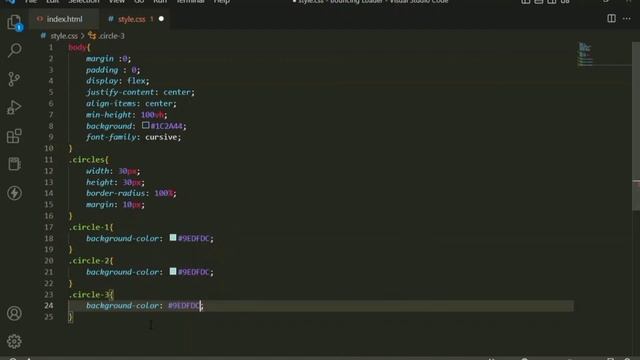This screenshot has width=640, height=360.
Task: Open the color swatch for #1C2A44
Action: [x=146, y=125]
